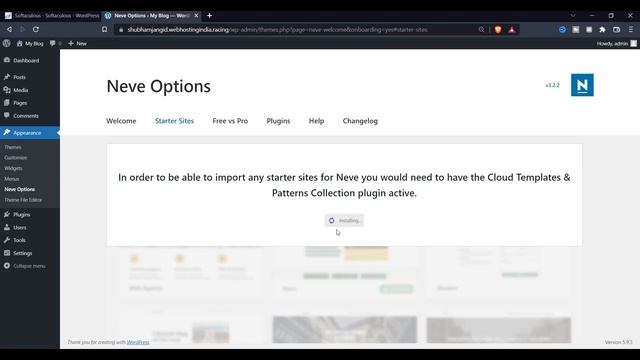Click the WordPress link in the footer
The width and height of the screenshot is (640, 360).
[x=138, y=342]
